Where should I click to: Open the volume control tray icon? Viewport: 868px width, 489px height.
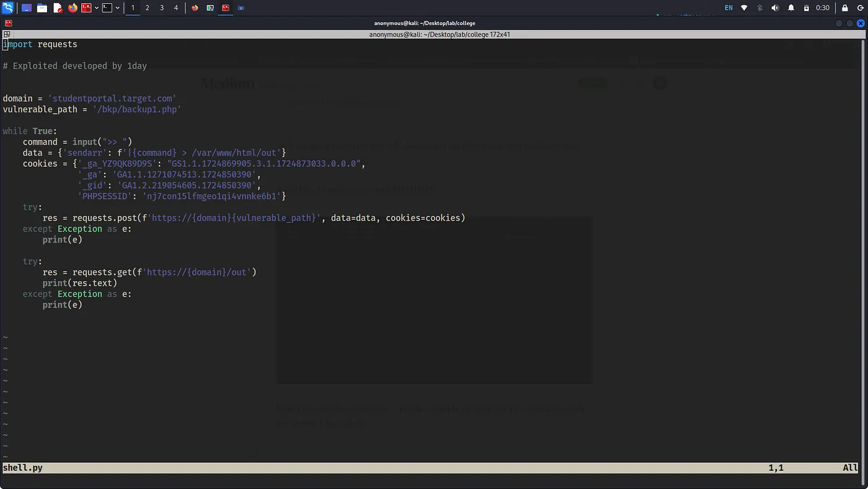point(775,8)
